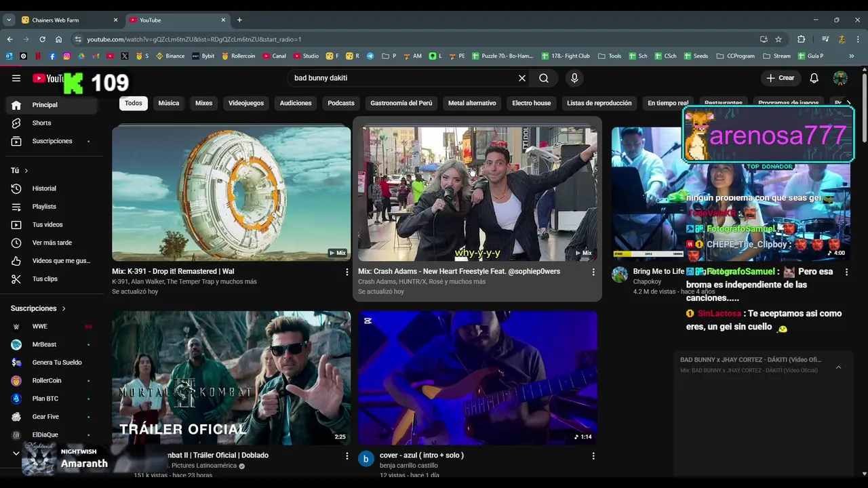This screenshot has height=488, width=868.
Task: Open the RollerCoin channel subscription
Action: [52, 381]
